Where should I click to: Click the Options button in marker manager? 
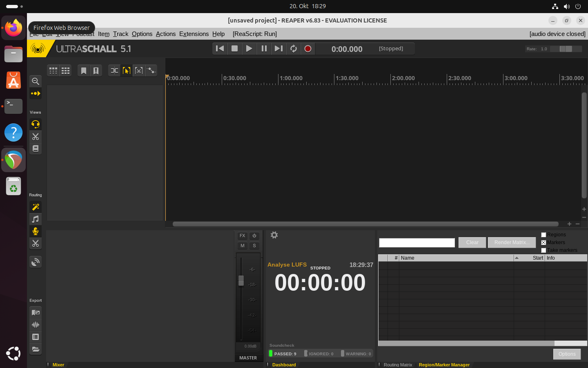pyautogui.click(x=567, y=354)
